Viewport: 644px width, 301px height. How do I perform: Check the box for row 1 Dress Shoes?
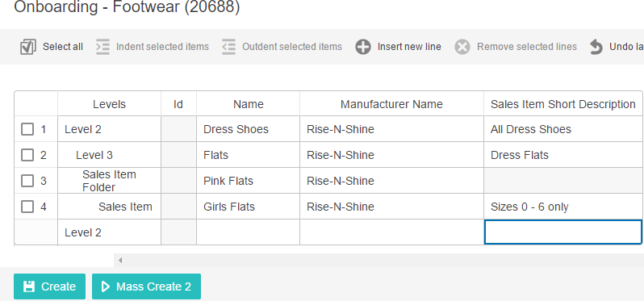pyautogui.click(x=27, y=129)
